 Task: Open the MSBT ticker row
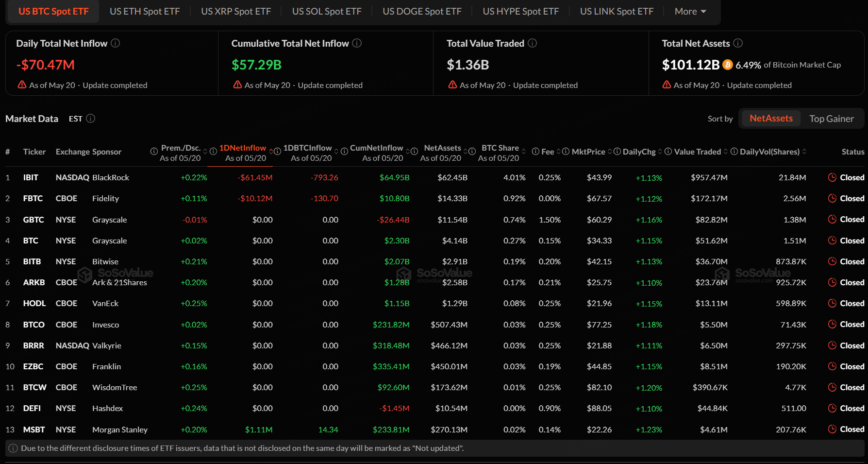(434, 430)
